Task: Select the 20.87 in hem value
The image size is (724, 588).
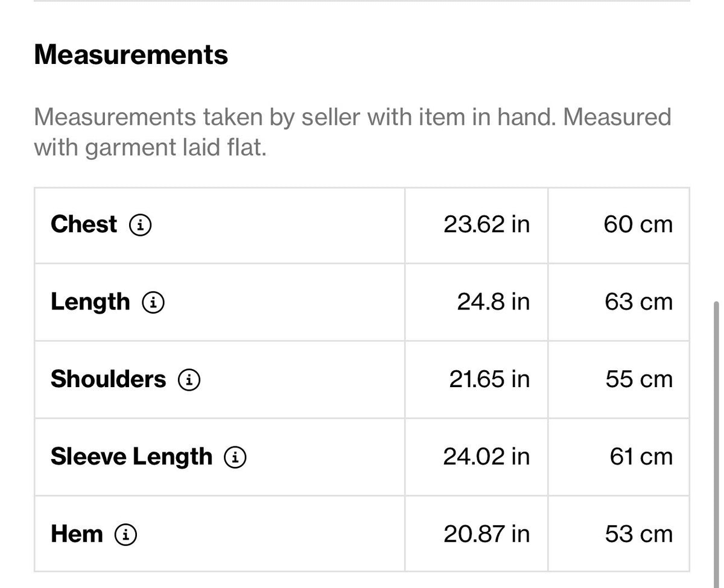Action: (487, 534)
